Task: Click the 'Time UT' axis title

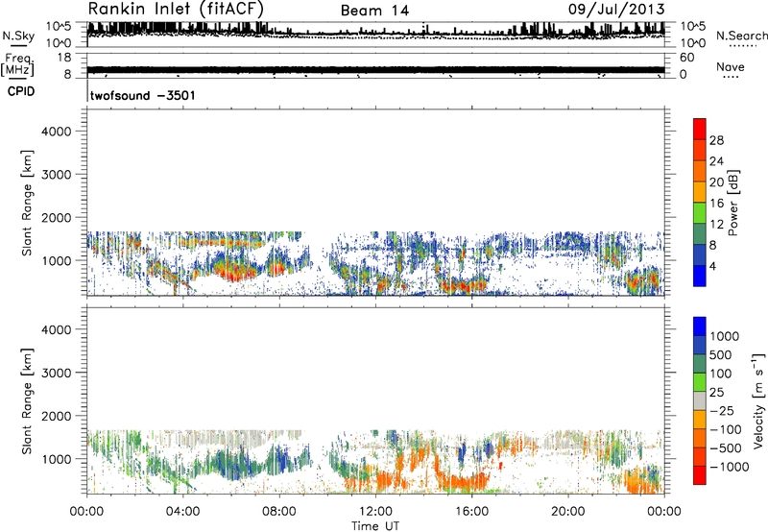Action: pyautogui.click(x=375, y=526)
